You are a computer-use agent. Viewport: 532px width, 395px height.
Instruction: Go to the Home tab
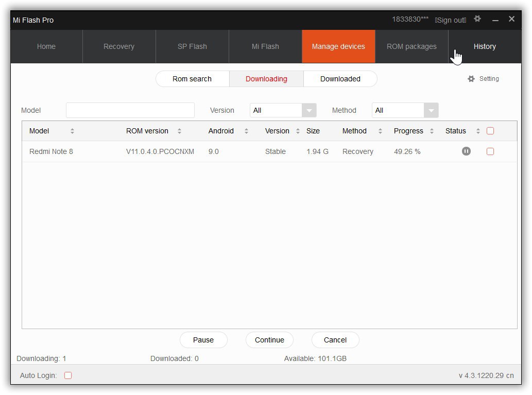point(46,46)
